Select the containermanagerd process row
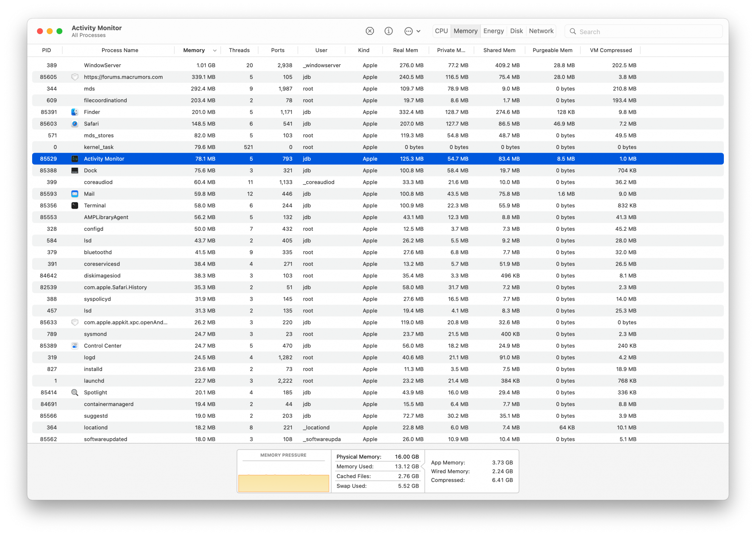Viewport: 756px width, 536px height. [378, 404]
